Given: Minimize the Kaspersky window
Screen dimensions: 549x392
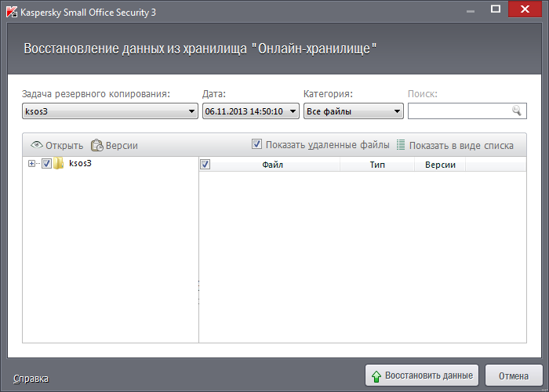Looking at the screenshot, I should point(471,10).
